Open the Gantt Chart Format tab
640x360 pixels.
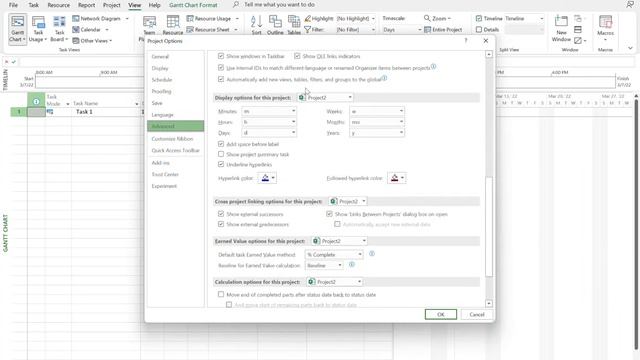coord(193,5)
